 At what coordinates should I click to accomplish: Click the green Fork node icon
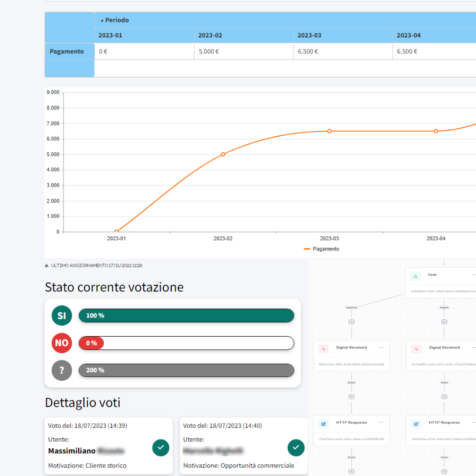click(415, 276)
